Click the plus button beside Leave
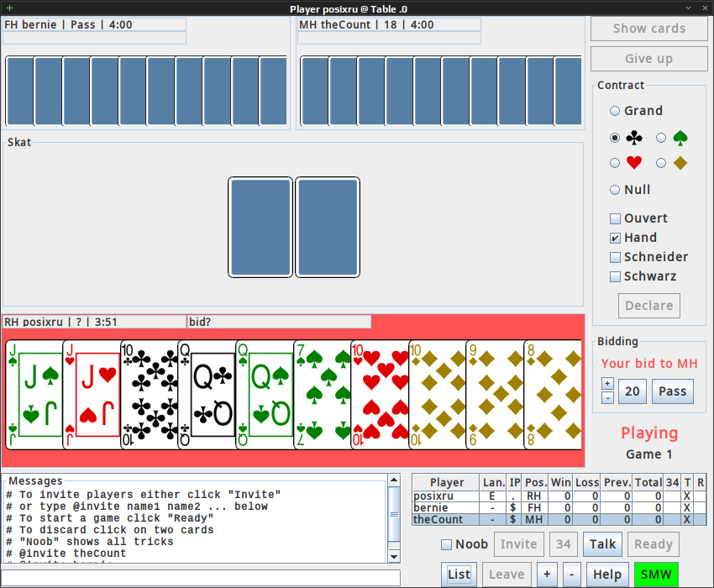 (x=547, y=575)
